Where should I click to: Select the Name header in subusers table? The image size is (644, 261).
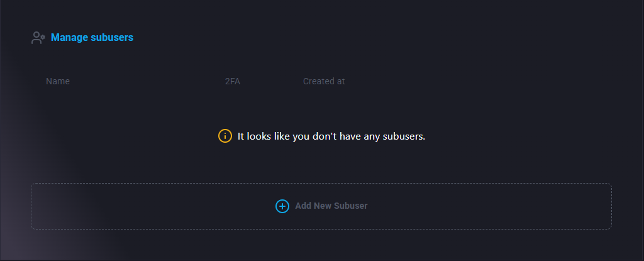(x=58, y=81)
